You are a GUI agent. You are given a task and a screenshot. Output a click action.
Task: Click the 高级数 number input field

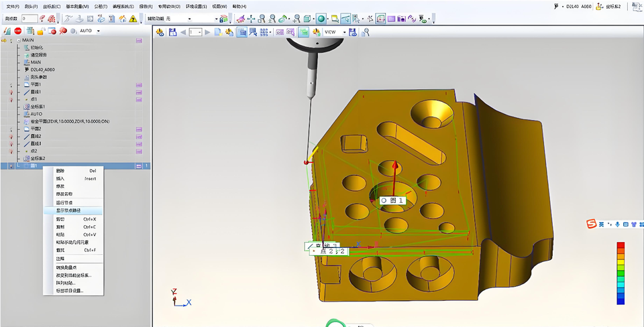pos(29,19)
